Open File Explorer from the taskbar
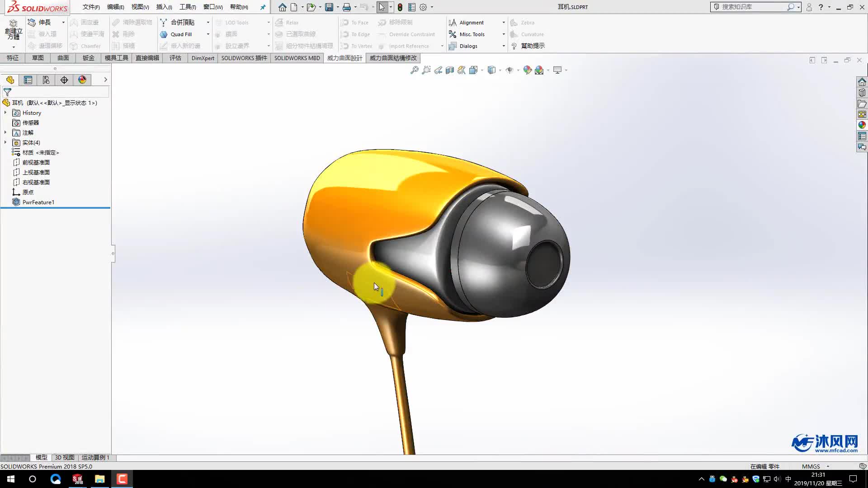The image size is (868, 488). pyautogui.click(x=99, y=479)
